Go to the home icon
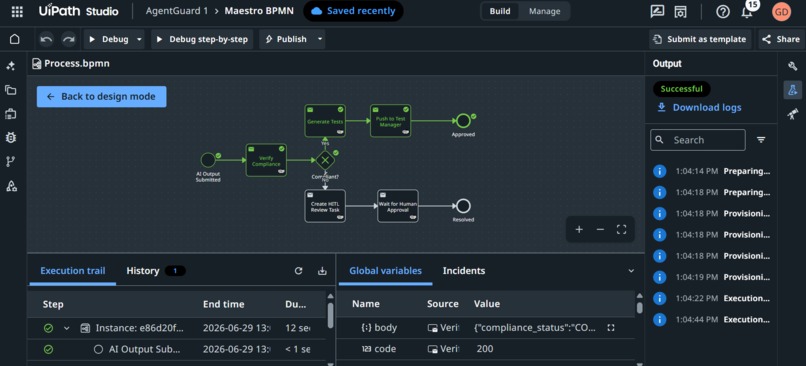806x366 pixels. [x=15, y=39]
